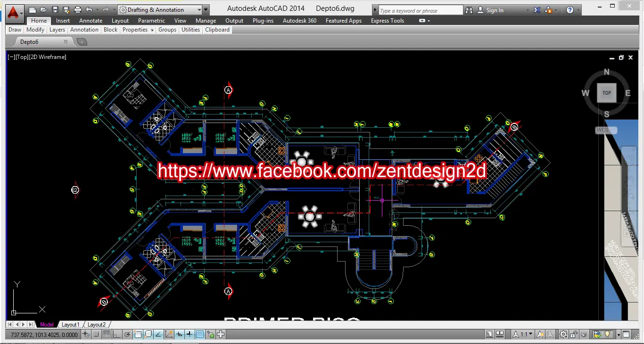This screenshot has height=344, width=644.
Task: Click the Workspace Switching gear icon
Action: pos(563,335)
